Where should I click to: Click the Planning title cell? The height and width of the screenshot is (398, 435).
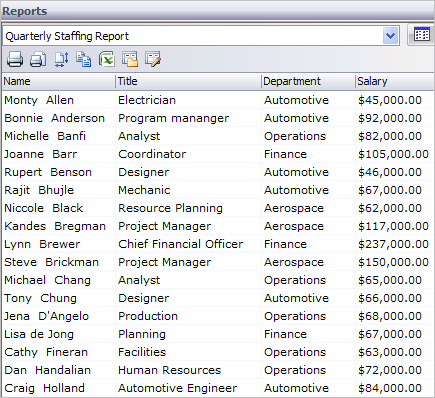coord(188,334)
